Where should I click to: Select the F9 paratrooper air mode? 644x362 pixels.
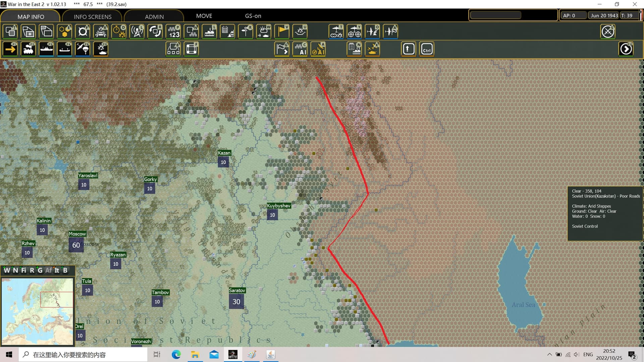[x=83, y=49]
